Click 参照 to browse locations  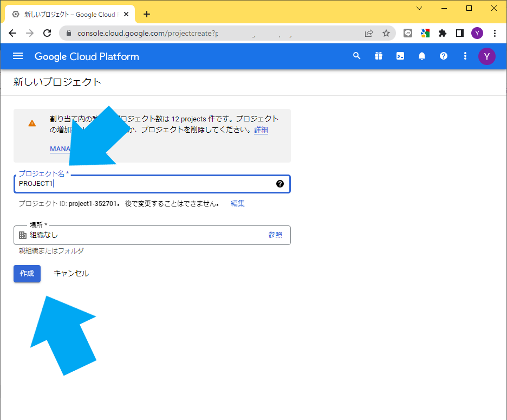pos(275,235)
